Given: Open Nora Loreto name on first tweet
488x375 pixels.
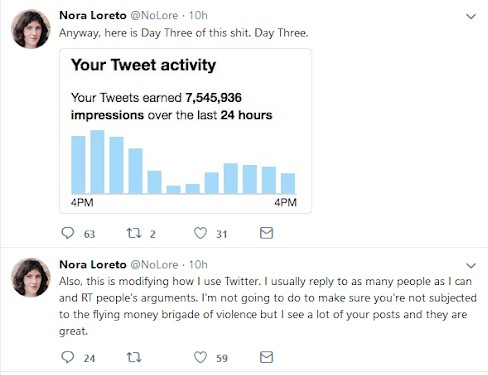Looking at the screenshot, I should click(x=93, y=15).
